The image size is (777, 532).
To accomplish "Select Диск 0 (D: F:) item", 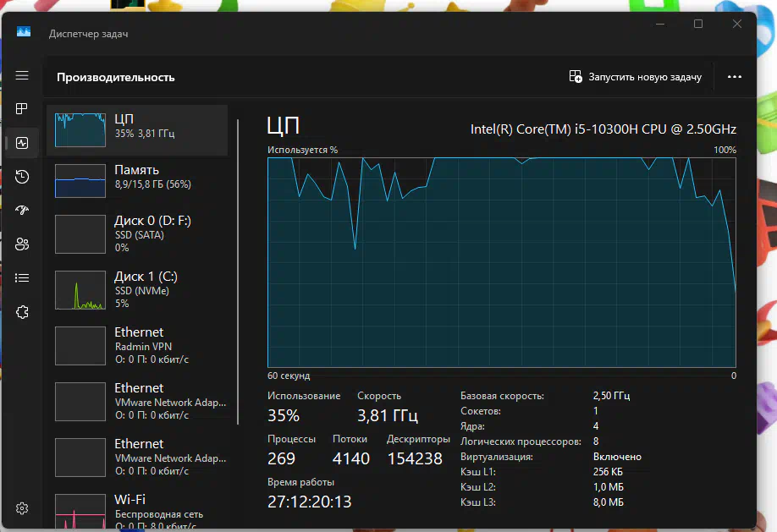I will point(137,233).
